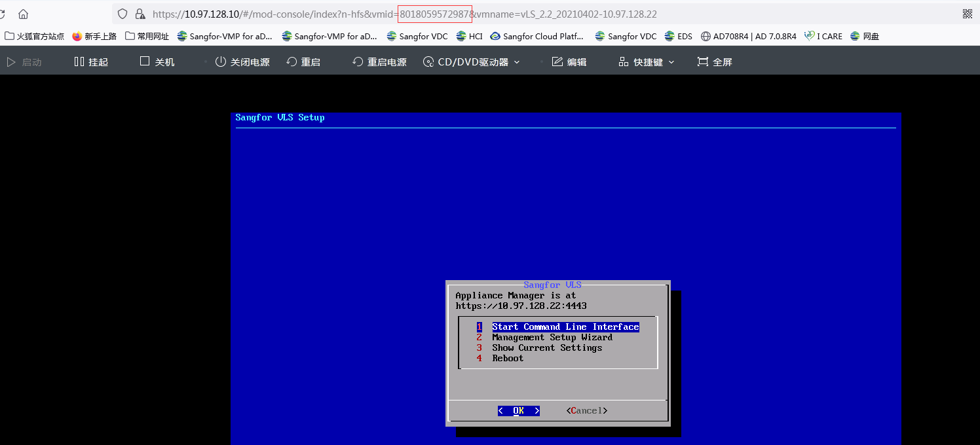Select 4 Reboot option
This screenshot has width=980, height=445.
tap(500, 358)
